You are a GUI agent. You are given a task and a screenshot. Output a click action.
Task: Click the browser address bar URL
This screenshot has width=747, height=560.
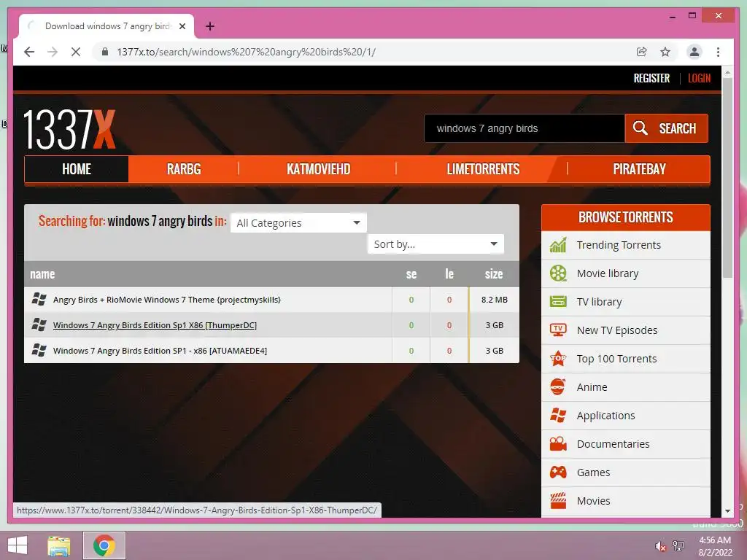247,52
